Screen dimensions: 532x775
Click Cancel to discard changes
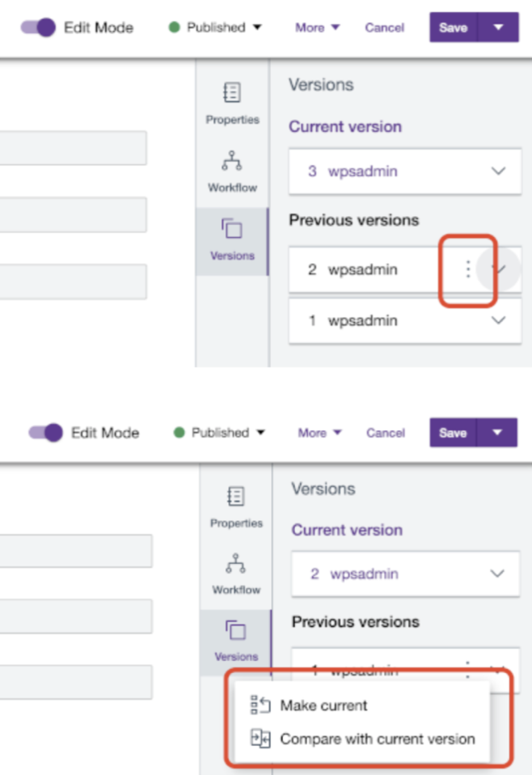[x=384, y=27]
